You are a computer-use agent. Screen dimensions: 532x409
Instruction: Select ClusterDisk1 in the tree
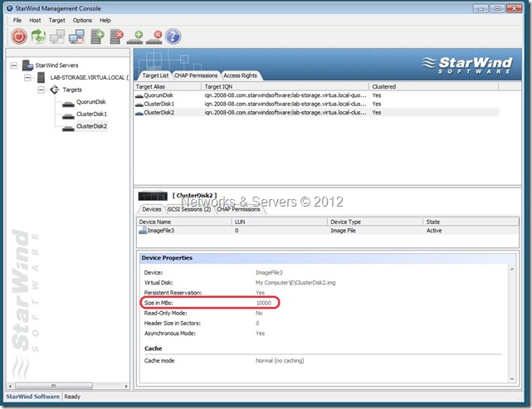(x=91, y=114)
